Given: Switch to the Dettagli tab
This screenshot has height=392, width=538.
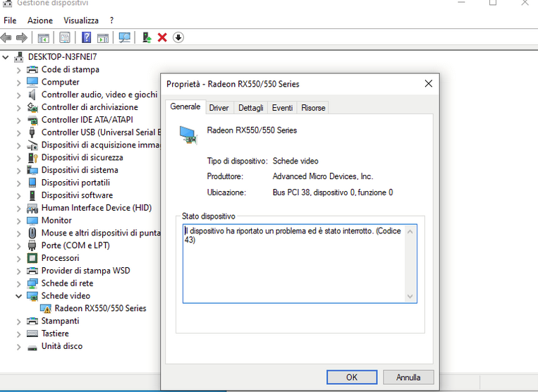Looking at the screenshot, I should pyautogui.click(x=251, y=108).
